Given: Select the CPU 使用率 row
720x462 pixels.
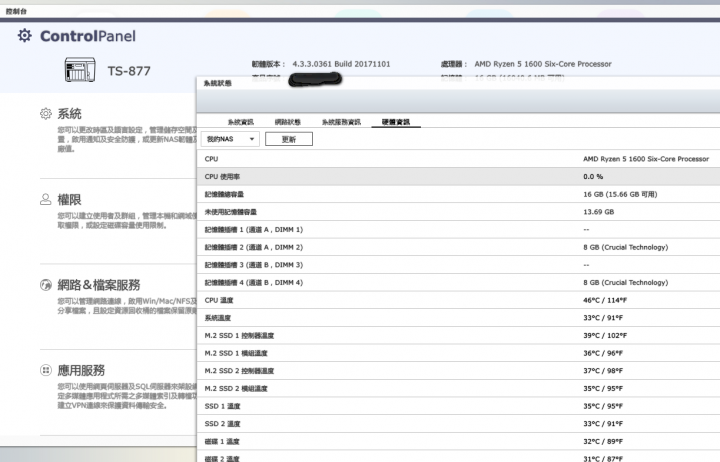Looking at the screenshot, I should click(458, 176).
